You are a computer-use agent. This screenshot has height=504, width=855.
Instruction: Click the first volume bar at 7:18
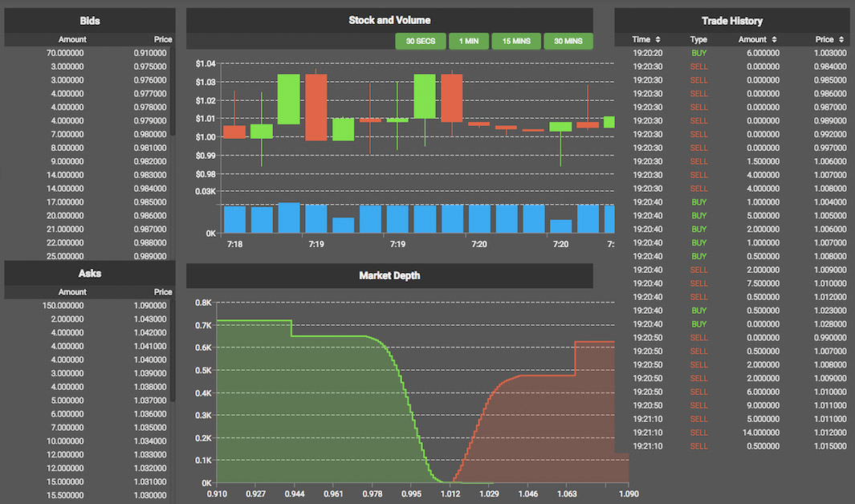click(234, 220)
